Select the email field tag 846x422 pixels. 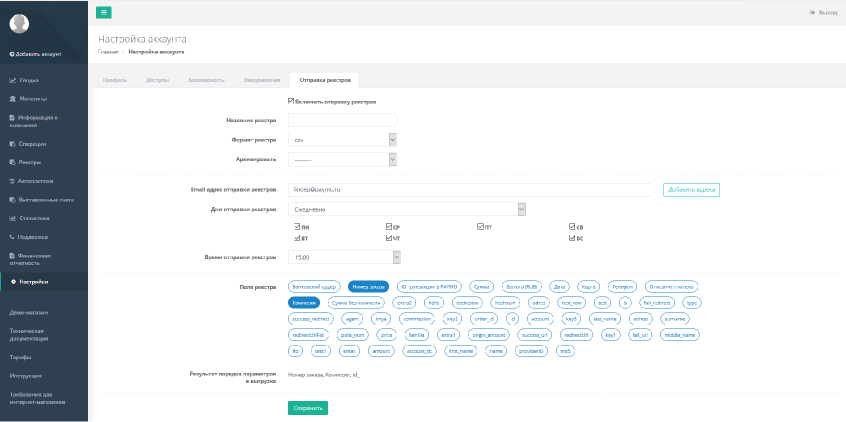[x=349, y=351]
